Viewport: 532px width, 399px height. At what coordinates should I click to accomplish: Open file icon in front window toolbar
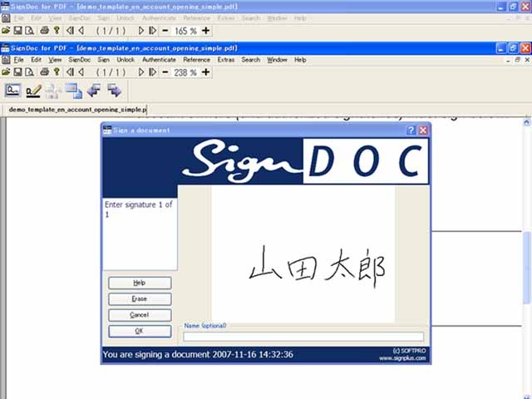tap(6, 72)
